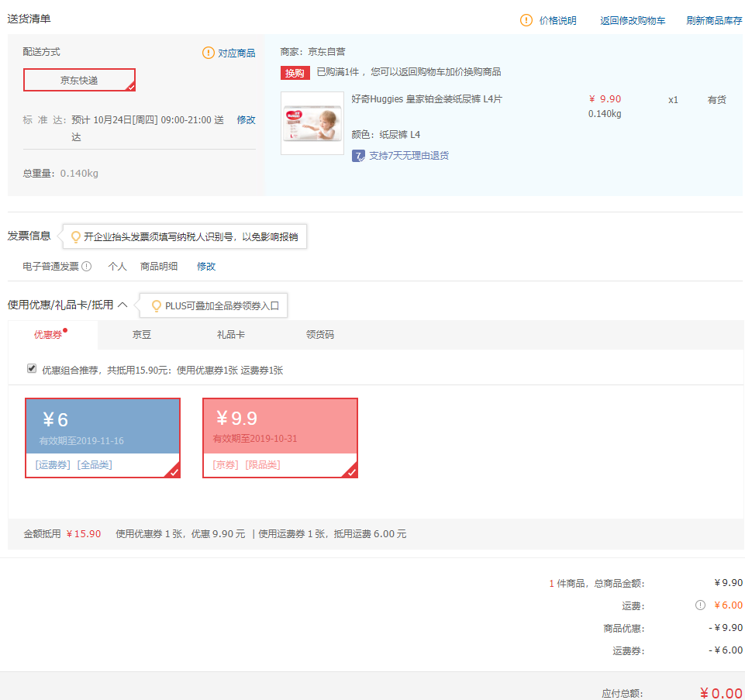Open PLUS可叠加全品券领券入口 link
745x700 pixels.
tap(222, 306)
